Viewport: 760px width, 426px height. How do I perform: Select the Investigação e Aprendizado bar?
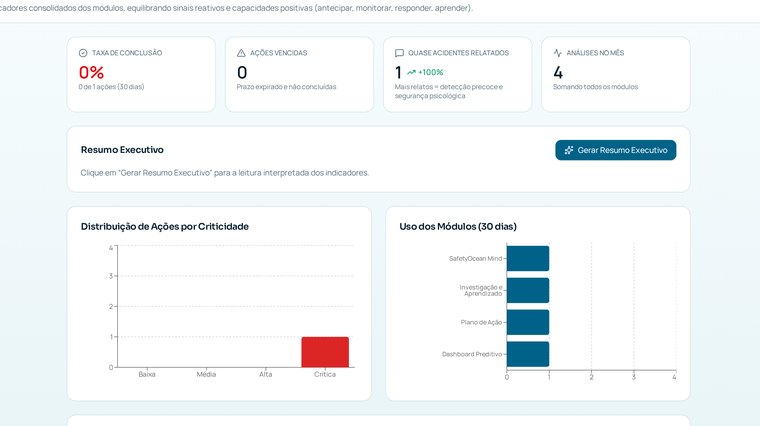coord(528,290)
